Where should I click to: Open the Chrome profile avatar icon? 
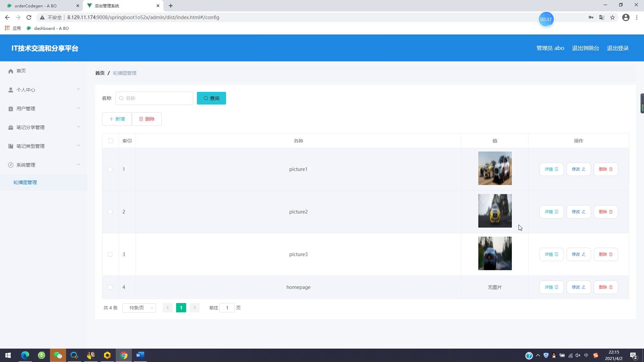pos(626,17)
